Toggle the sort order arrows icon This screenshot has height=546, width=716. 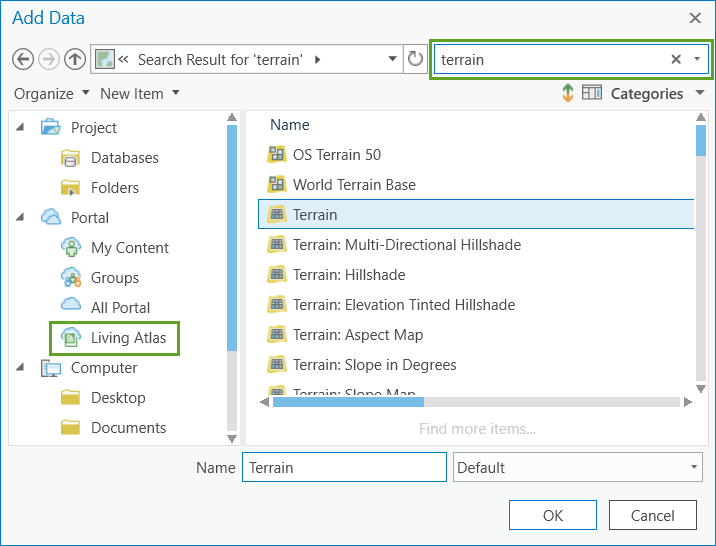[568, 93]
